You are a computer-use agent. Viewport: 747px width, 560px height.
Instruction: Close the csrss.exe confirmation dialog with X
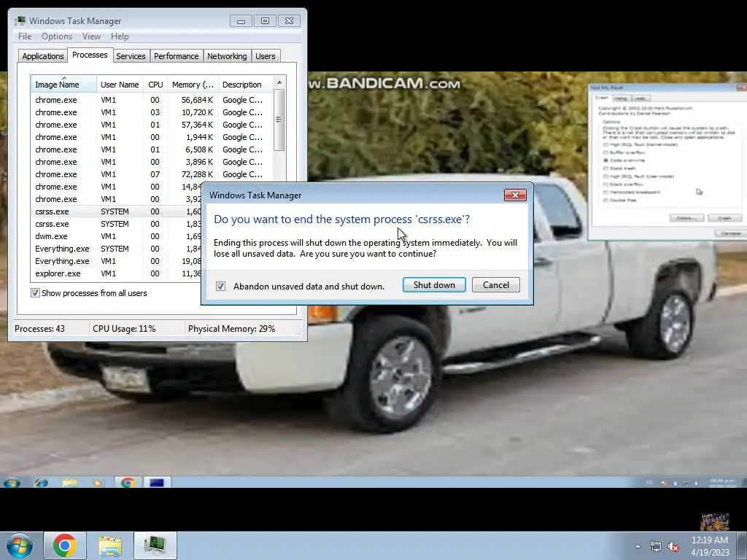click(x=515, y=195)
